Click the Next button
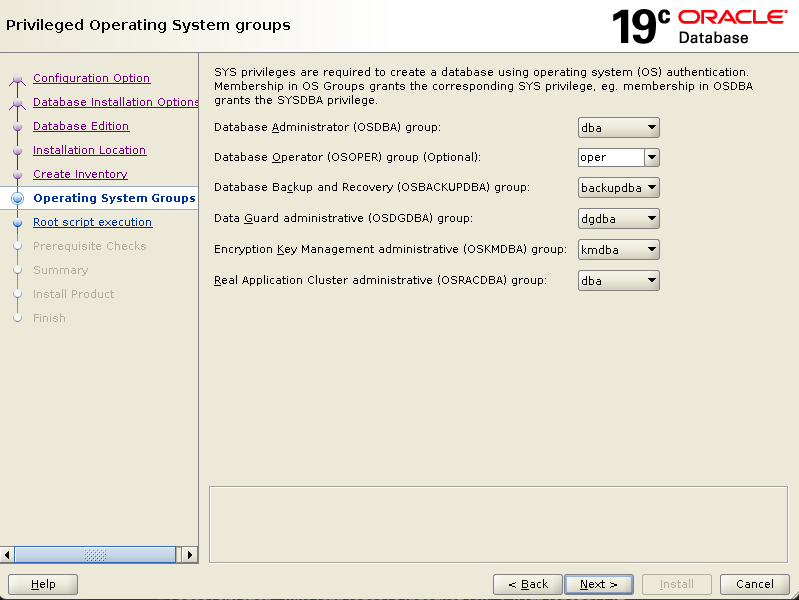Viewport: 799px width, 600px height. 599,584
